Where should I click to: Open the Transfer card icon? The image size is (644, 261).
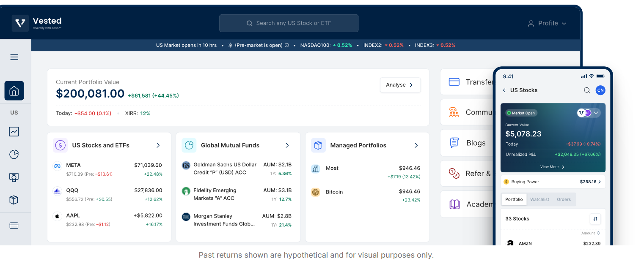click(x=454, y=82)
